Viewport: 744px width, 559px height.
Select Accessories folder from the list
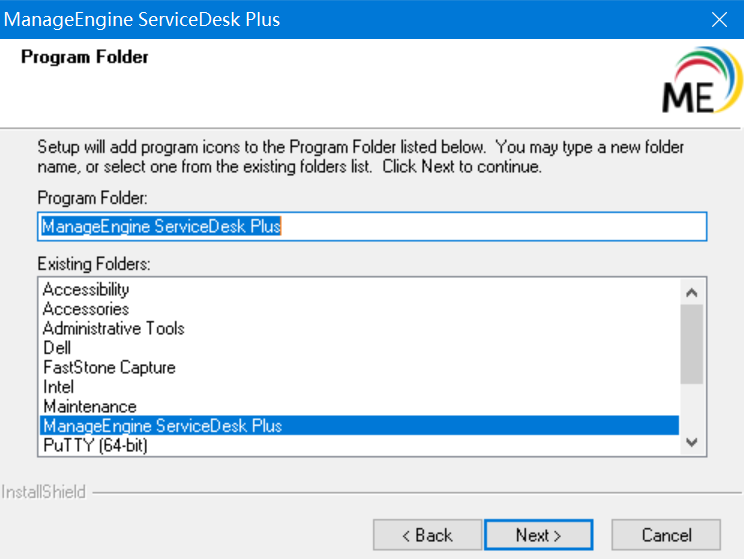[86, 309]
